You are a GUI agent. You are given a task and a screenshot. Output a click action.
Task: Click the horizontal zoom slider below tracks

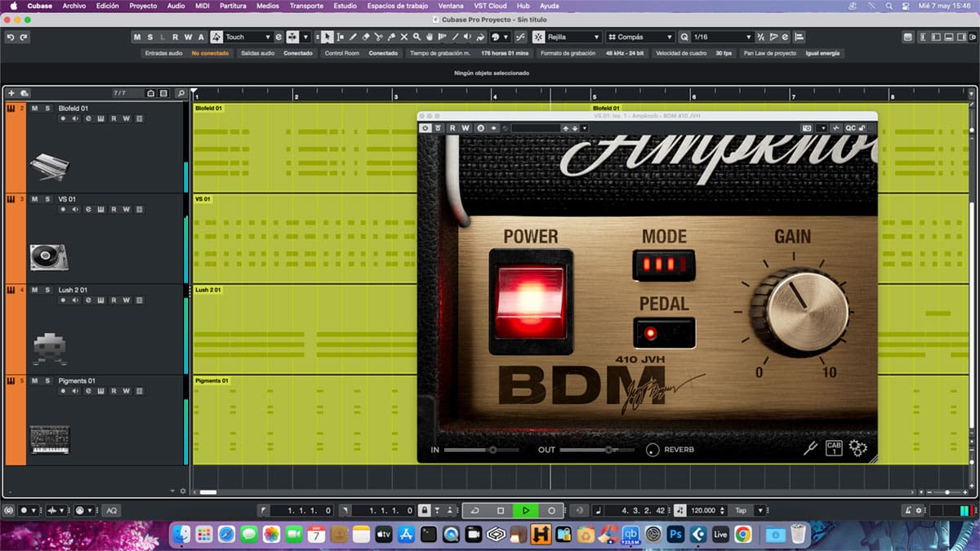tap(947, 492)
